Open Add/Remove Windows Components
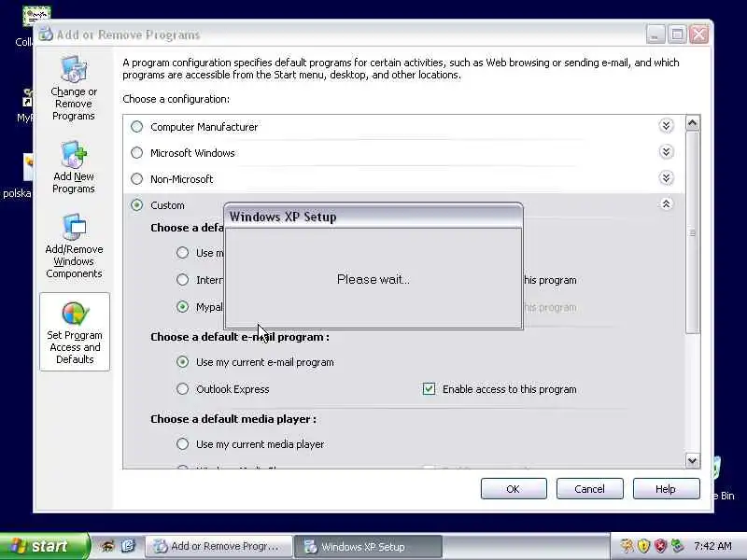Screen dimensions: 747x560 (74, 246)
